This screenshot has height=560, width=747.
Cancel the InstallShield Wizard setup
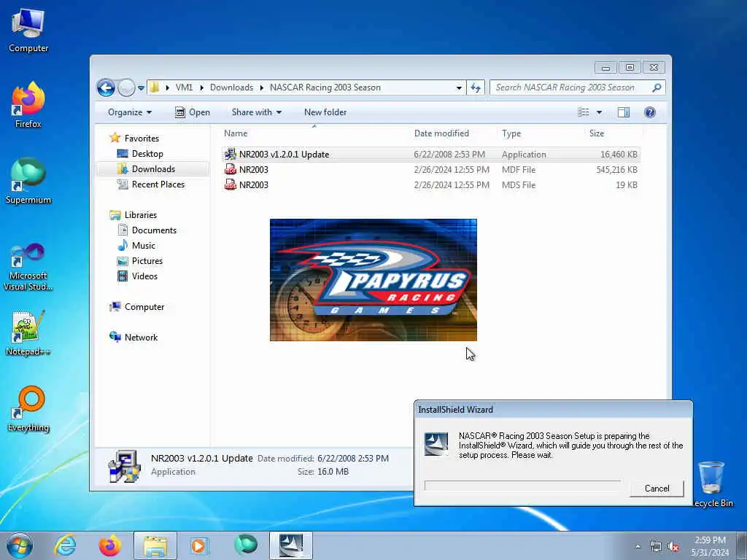[x=657, y=488]
